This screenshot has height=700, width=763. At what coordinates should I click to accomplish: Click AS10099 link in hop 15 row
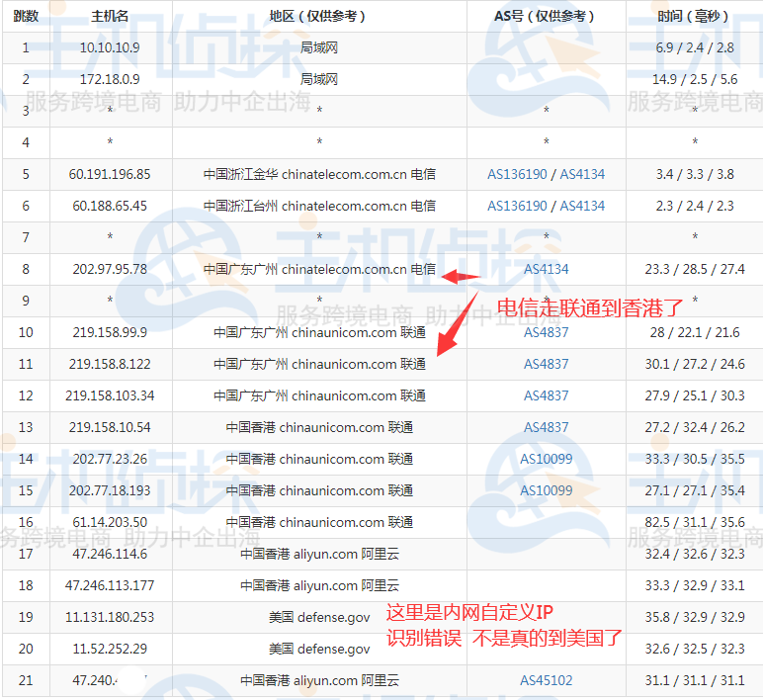[546, 490]
